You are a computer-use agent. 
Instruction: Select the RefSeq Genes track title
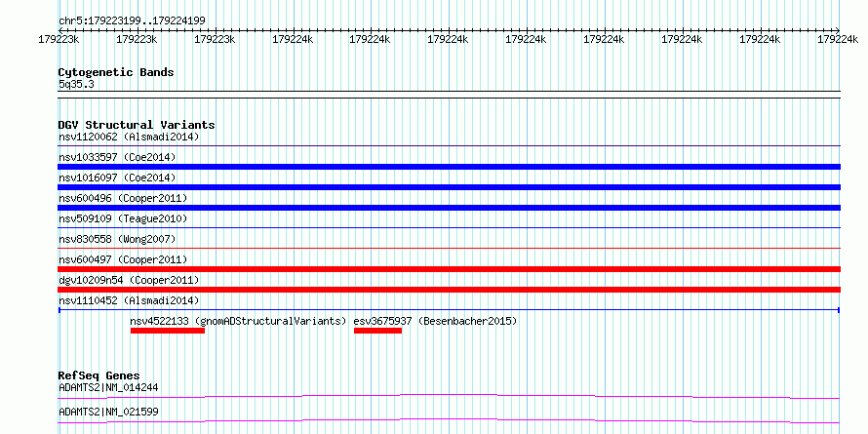point(99,375)
